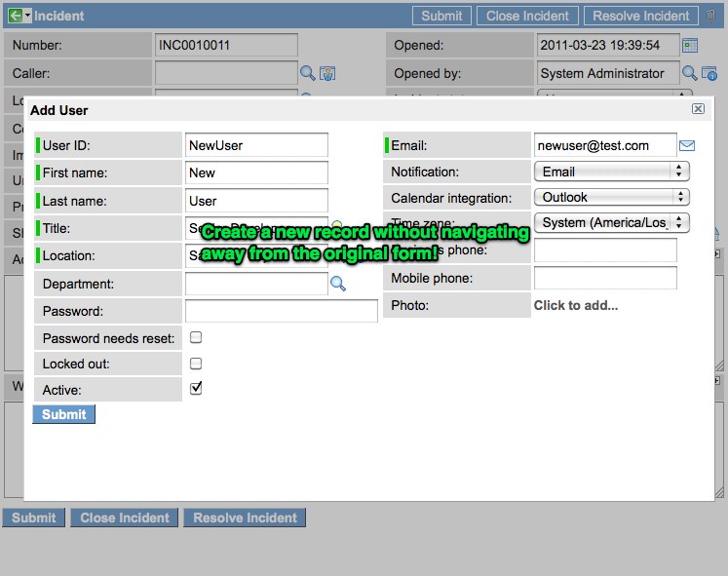
Task: Uncheck the Active checkbox
Action: 196,388
